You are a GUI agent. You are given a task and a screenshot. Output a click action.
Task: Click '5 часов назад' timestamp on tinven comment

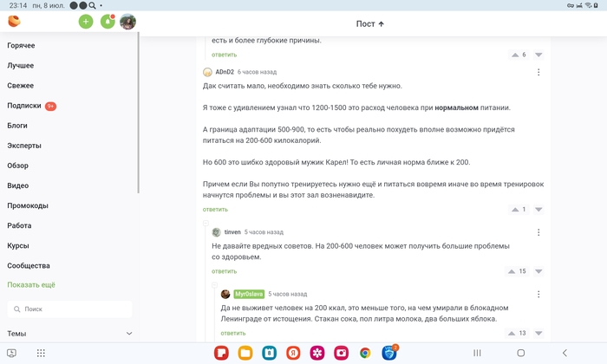point(264,232)
